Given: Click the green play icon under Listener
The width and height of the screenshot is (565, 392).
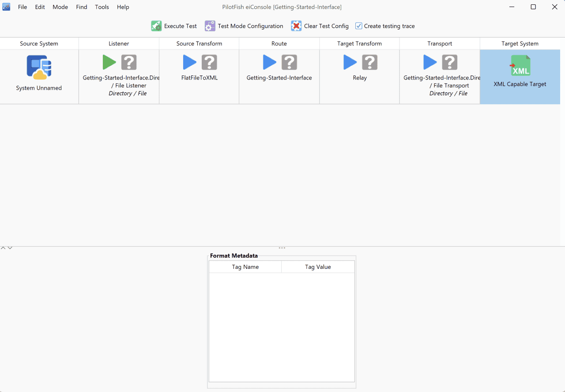Looking at the screenshot, I should tap(109, 62).
